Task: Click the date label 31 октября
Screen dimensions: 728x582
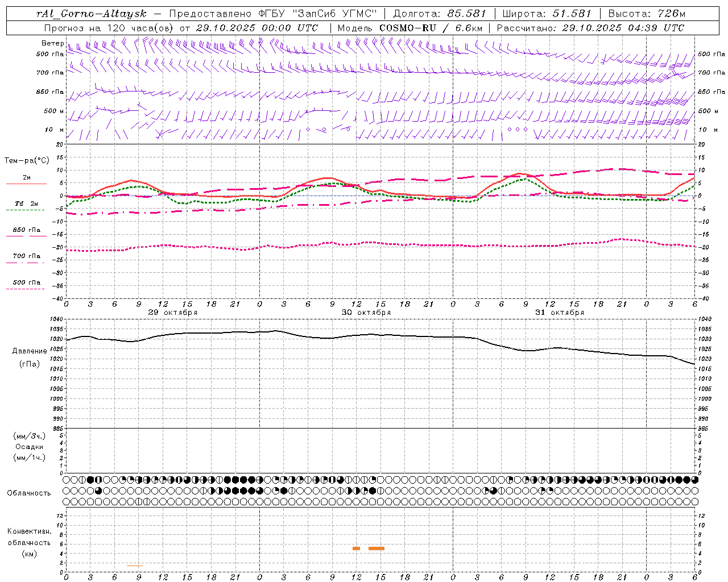Action: click(x=559, y=313)
